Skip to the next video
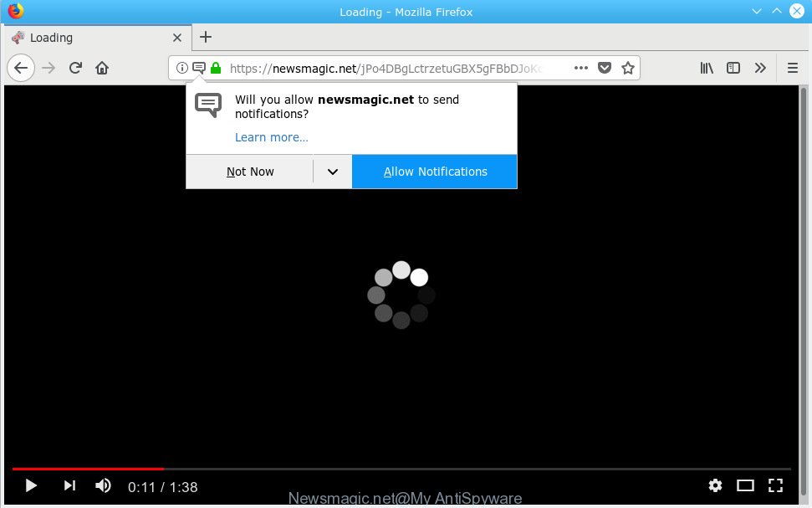This screenshot has height=508, width=812. point(69,485)
